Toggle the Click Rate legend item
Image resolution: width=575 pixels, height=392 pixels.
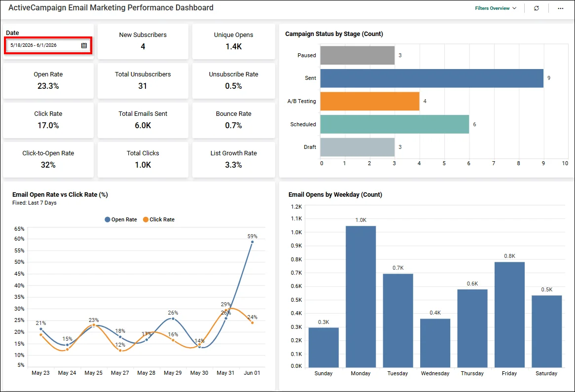[159, 219]
